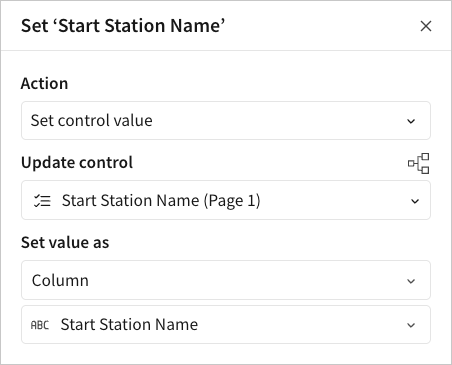Click the list control icon in Update control

[42, 201]
